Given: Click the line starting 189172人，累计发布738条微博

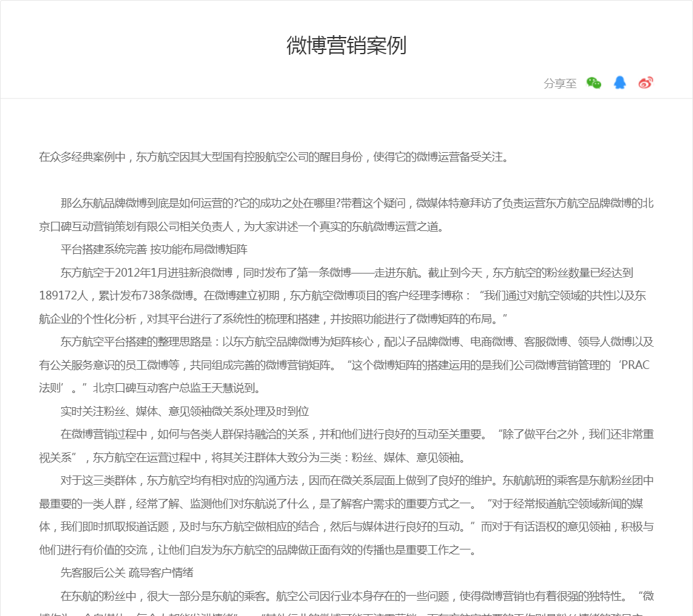Looking at the screenshot, I should (342, 296).
